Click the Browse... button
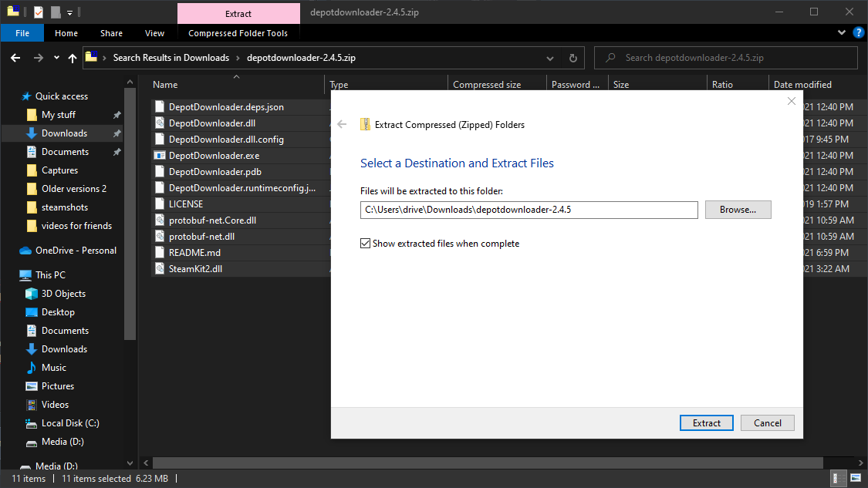 pyautogui.click(x=738, y=210)
